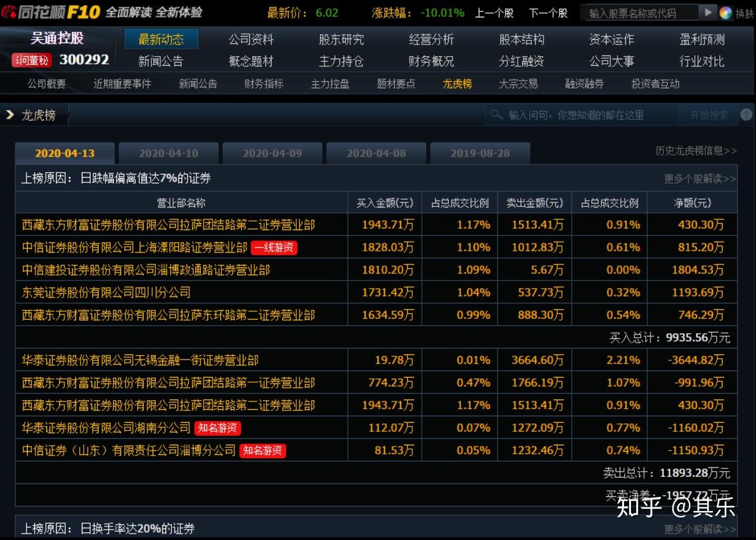Click the 知名游资 tag beside 湖南分公司
This screenshot has width=756, height=540.
click(218, 428)
